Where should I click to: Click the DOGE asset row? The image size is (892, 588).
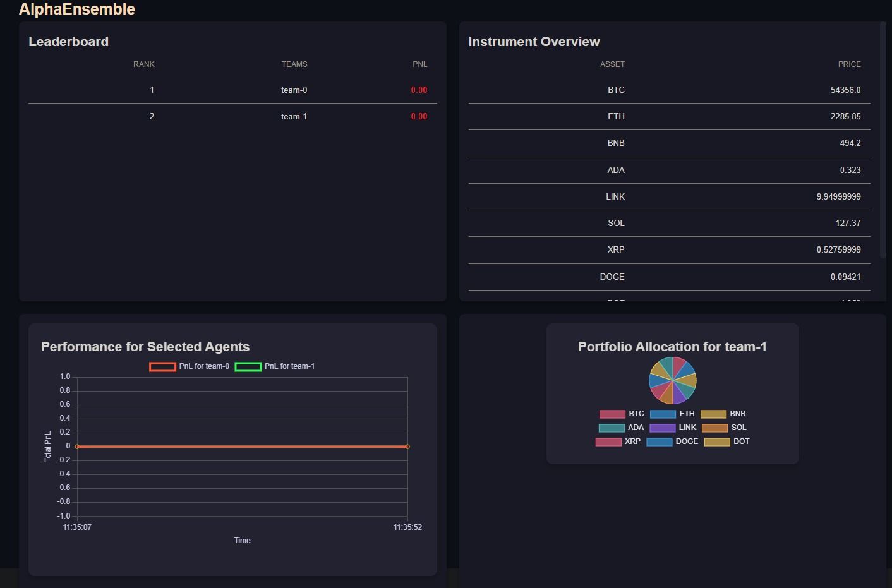click(670, 277)
